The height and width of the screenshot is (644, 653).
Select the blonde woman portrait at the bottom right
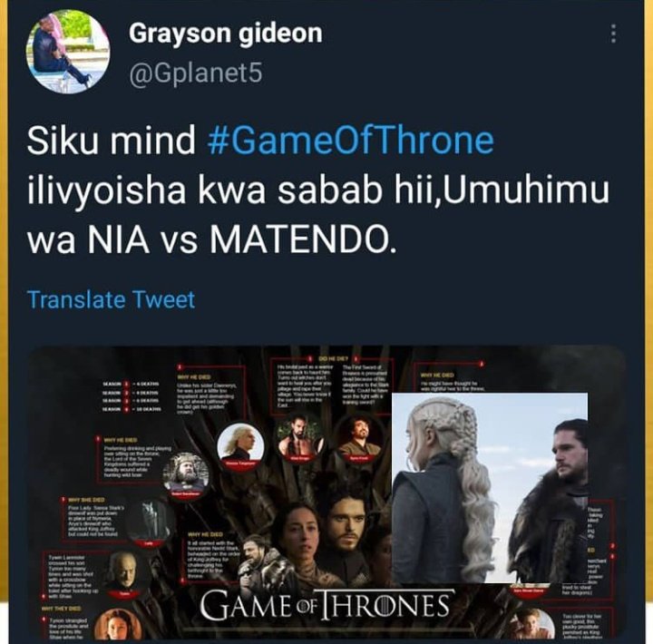pyautogui.click(x=534, y=624)
